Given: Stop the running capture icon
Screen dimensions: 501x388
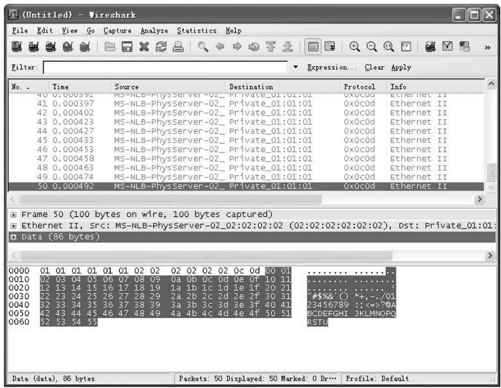Looking at the screenshot, I should pos(68,47).
